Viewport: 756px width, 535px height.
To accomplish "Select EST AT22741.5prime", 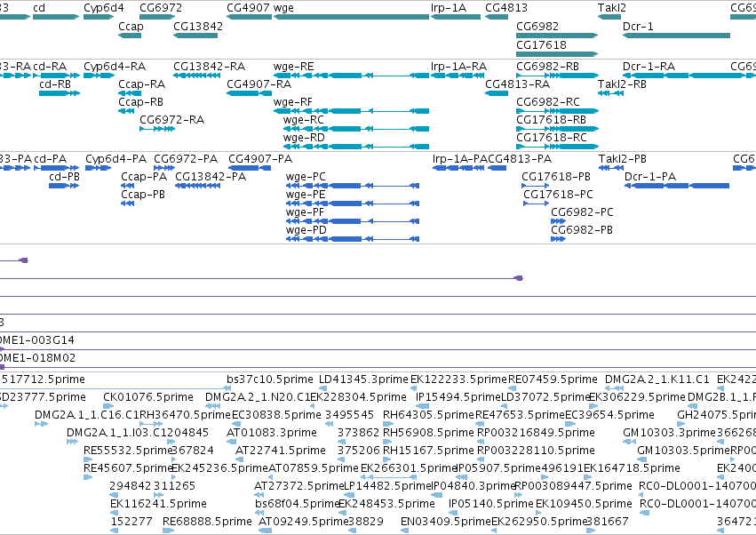I will coord(281,451).
